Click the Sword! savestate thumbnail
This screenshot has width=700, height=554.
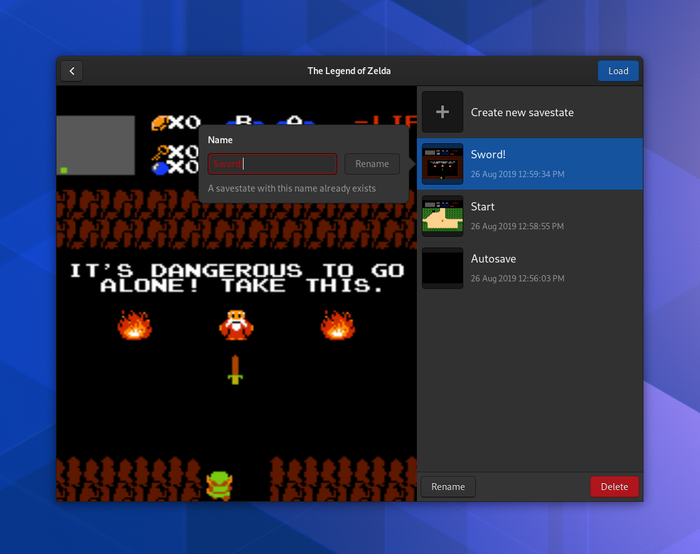[x=442, y=164]
